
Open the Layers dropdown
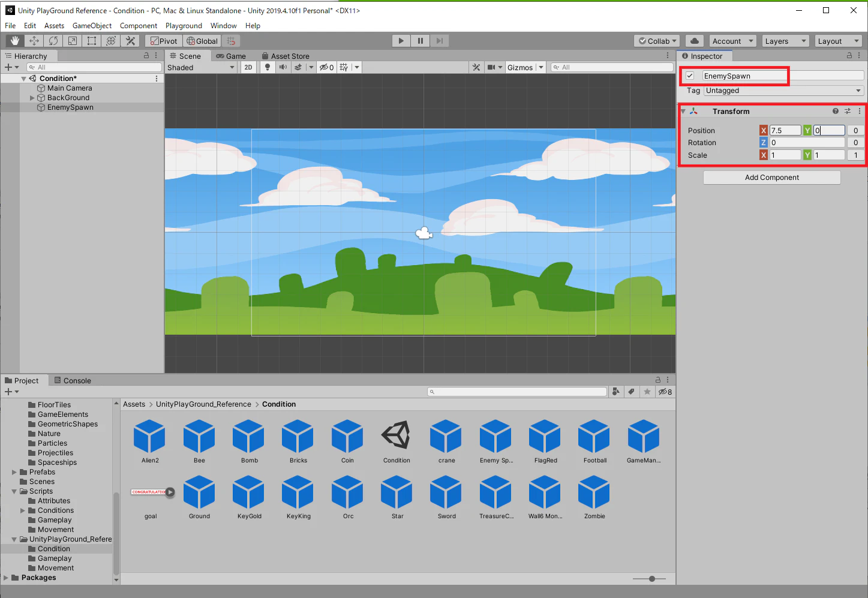(x=785, y=41)
